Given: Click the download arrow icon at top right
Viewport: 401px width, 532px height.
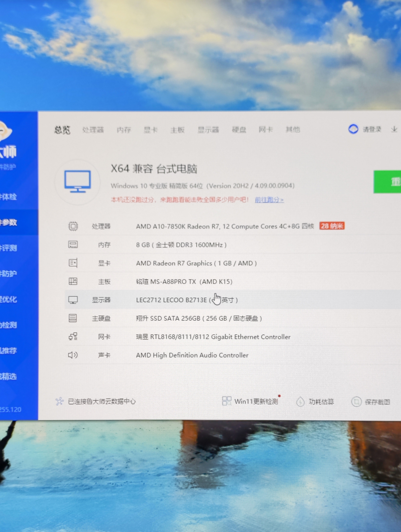Looking at the screenshot, I should [x=394, y=129].
